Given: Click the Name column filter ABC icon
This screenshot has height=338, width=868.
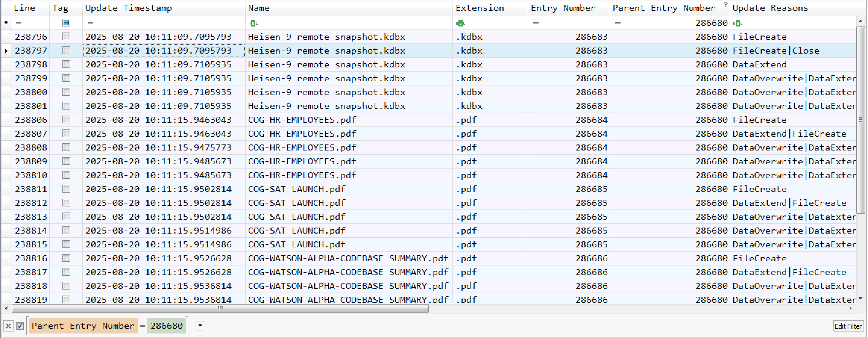Looking at the screenshot, I should [253, 23].
